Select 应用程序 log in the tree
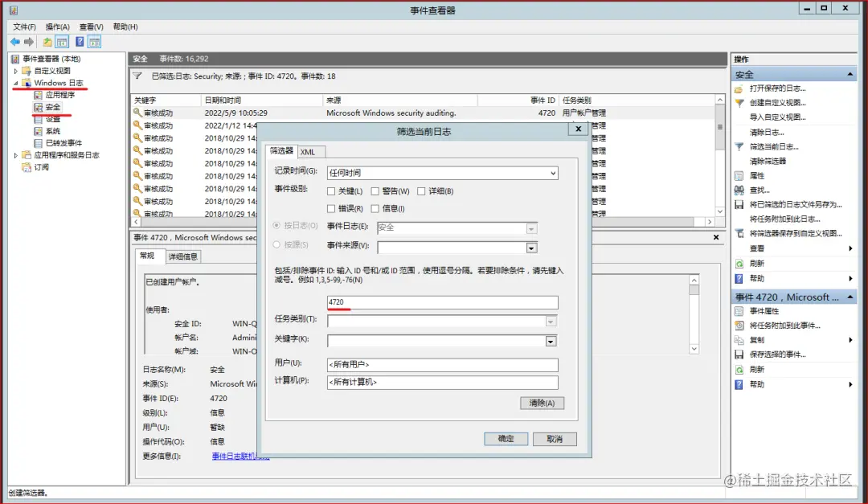The width and height of the screenshot is (868, 504). click(59, 95)
